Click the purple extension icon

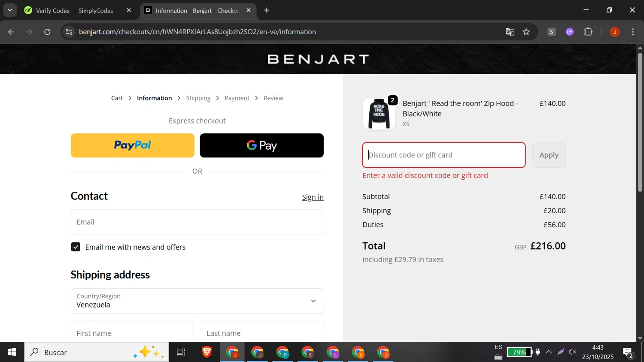(x=570, y=32)
